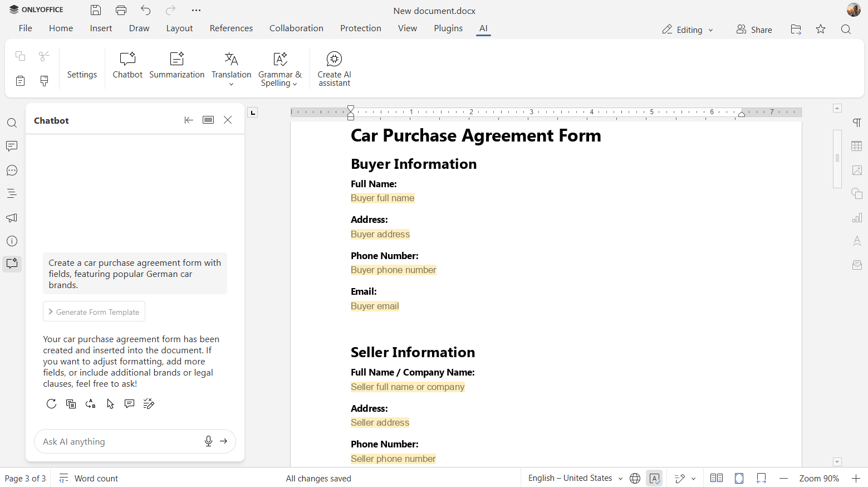Viewport: 868px width, 487px height.
Task: Activate the voice input microphone
Action: (208, 441)
